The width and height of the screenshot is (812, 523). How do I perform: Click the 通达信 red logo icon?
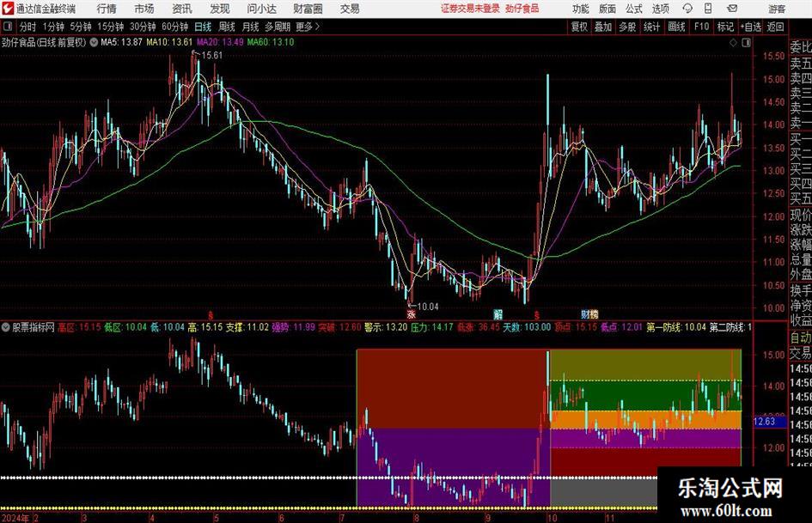pyautogui.click(x=8, y=9)
